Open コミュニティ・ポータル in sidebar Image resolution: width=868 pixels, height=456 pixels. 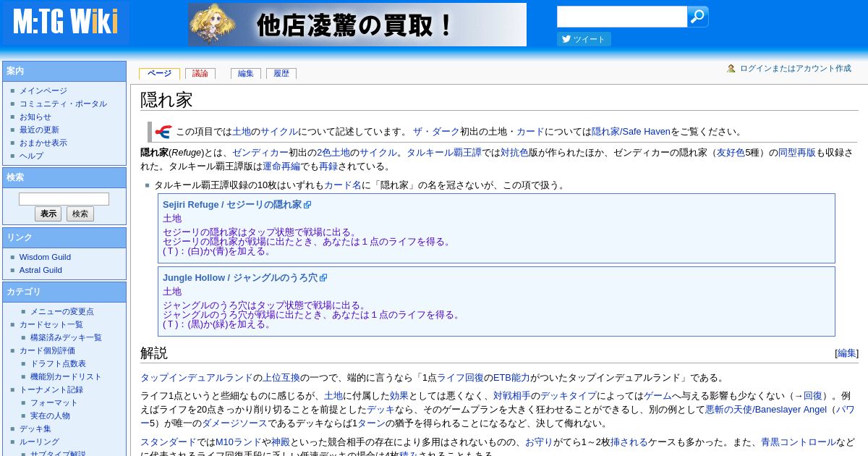pyautogui.click(x=63, y=104)
